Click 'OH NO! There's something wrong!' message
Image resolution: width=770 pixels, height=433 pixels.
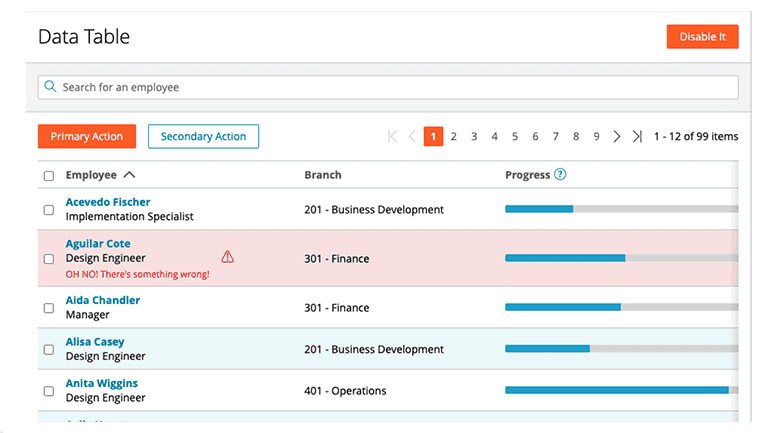coord(138,274)
